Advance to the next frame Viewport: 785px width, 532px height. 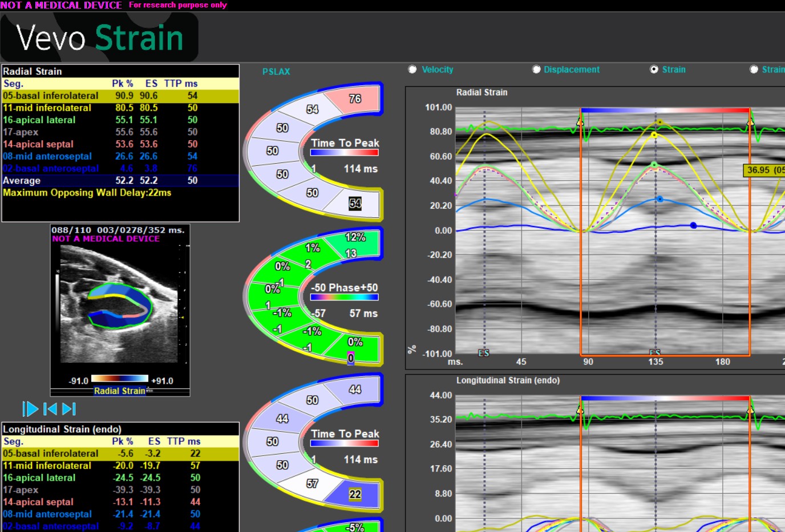(x=69, y=409)
